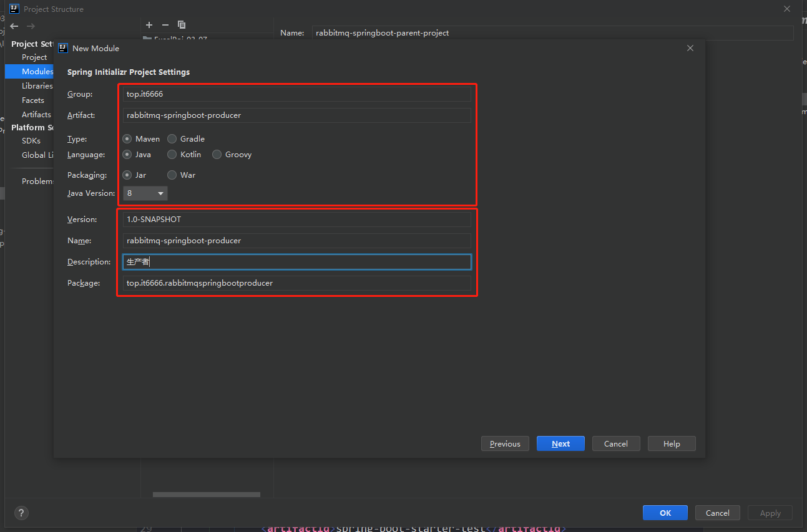The width and height of the screenshot is (807, 532).
Task: Open Help for New Module dialog
Action: click(672, 444)
